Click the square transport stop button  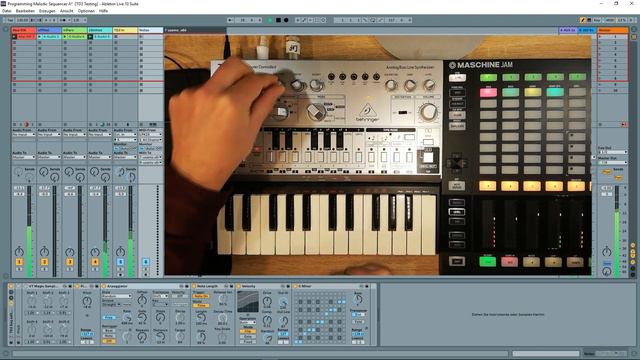278,20
